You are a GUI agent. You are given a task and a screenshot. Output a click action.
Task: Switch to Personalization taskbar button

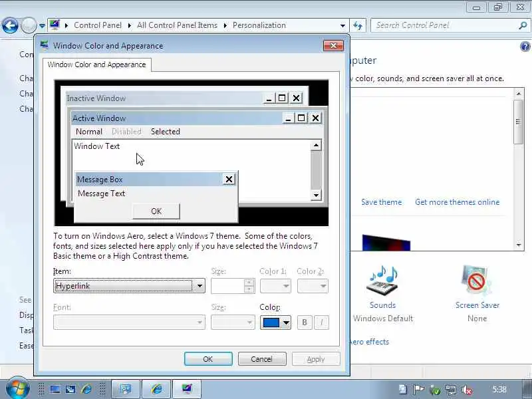click(187, 389)
